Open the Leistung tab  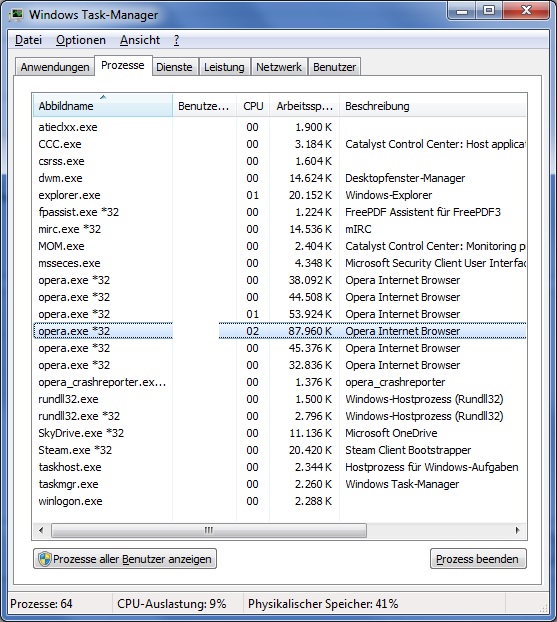224,67
